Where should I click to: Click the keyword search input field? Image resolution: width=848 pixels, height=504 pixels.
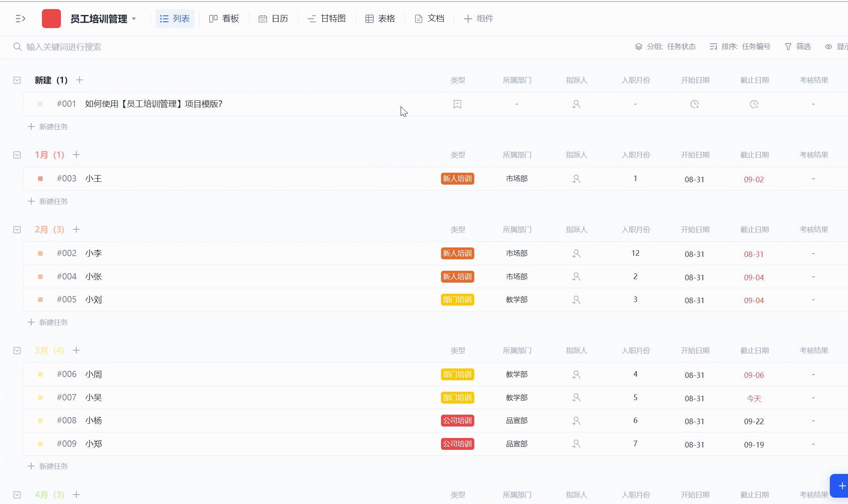point(64,47)
